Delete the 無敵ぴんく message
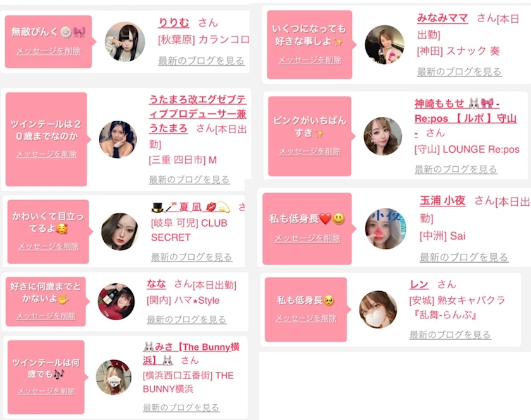The width and height of the screenshot is (531, 420). tap(49, 51)
